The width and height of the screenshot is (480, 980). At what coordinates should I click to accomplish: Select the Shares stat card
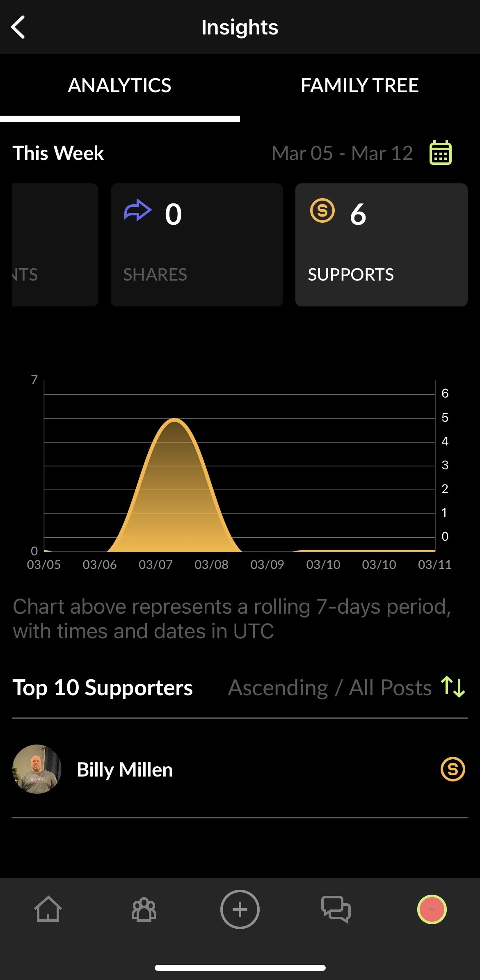(x=197, y=245)
